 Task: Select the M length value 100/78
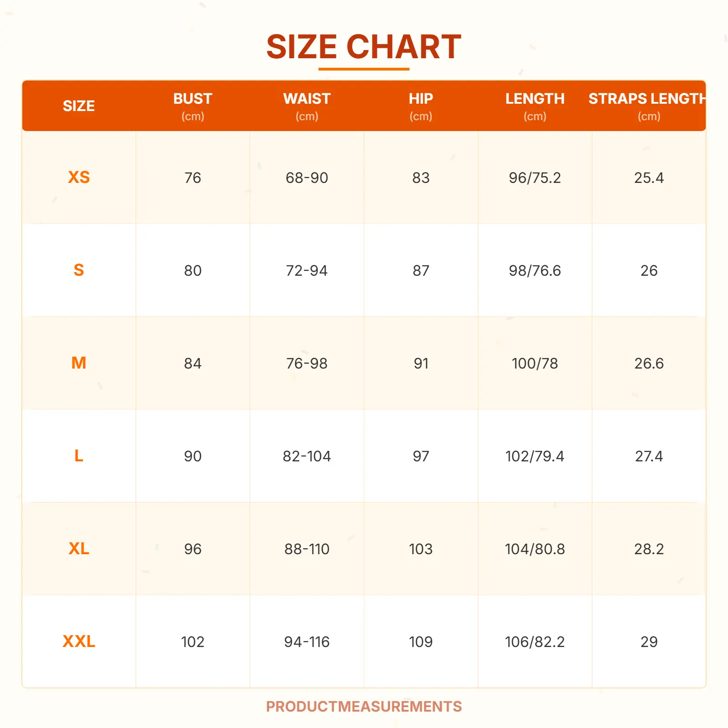(535, 364)
